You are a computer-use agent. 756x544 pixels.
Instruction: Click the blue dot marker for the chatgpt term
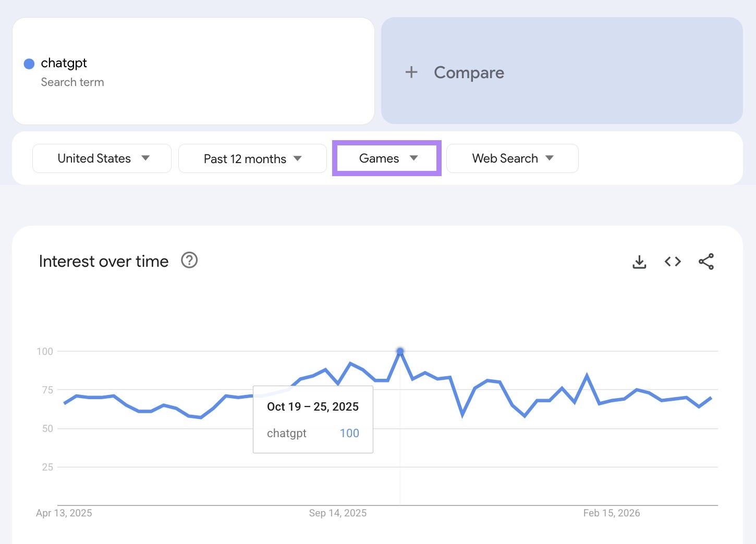pos(29,63)
